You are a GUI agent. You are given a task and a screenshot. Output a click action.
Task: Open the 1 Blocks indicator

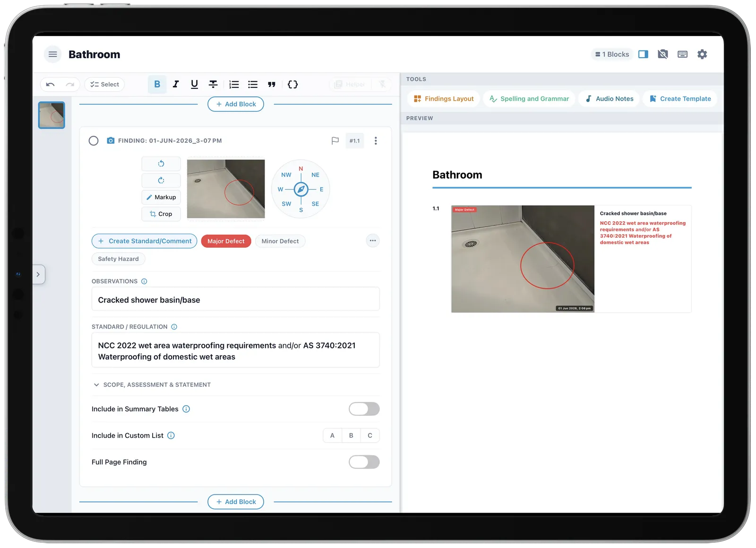(x=612, y=54)
